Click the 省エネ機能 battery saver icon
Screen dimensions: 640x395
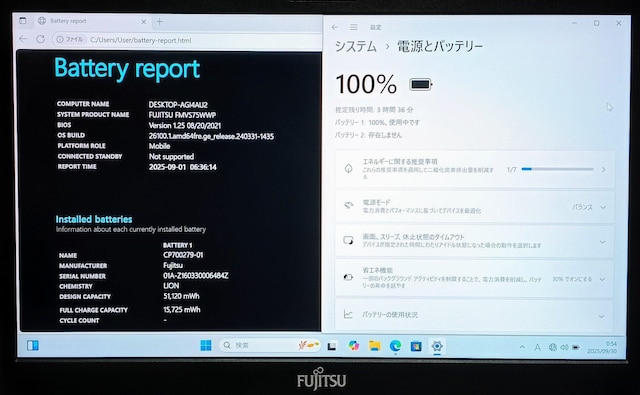pos(348,277)
